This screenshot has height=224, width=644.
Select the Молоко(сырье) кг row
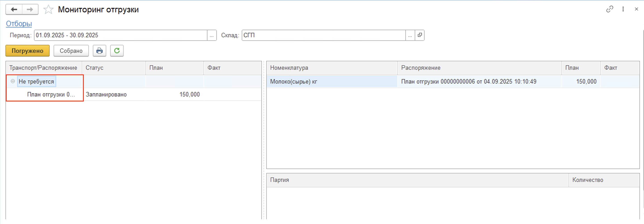(x=293, y=82)
